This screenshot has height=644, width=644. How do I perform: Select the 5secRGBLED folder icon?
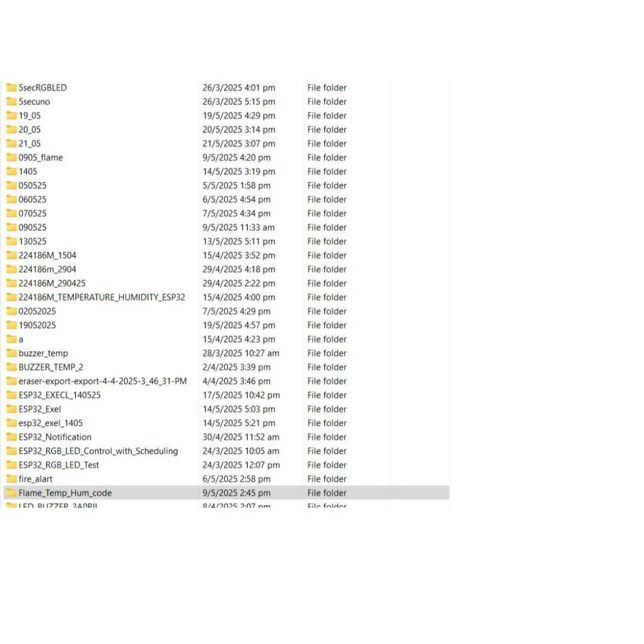(x=11, y=88)
